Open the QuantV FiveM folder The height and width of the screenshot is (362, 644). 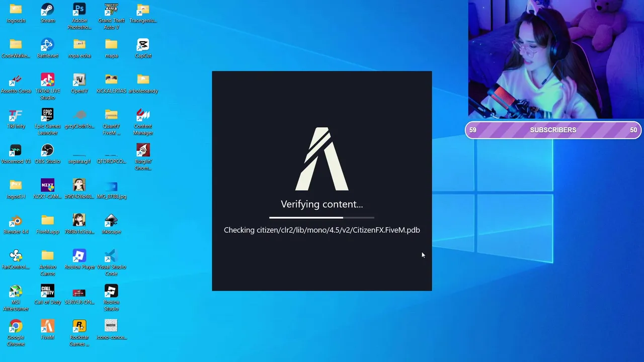pyautogui.click(x=111, y=122)
